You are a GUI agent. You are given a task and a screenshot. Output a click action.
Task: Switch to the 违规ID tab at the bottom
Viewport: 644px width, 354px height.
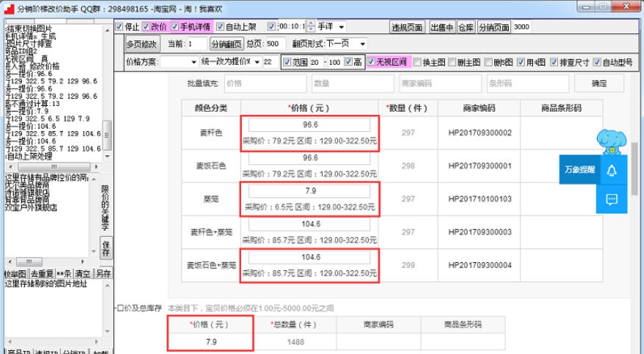[46, 352]
